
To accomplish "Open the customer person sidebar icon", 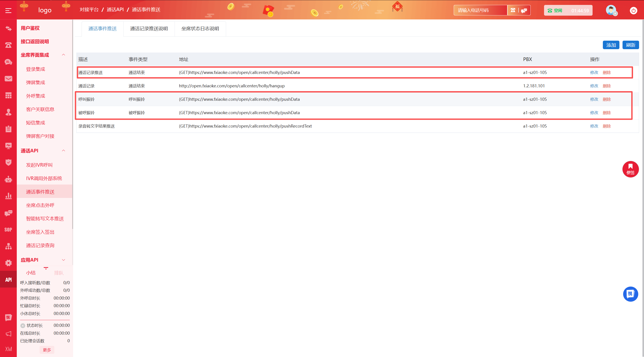I will [x=8, y=112].
